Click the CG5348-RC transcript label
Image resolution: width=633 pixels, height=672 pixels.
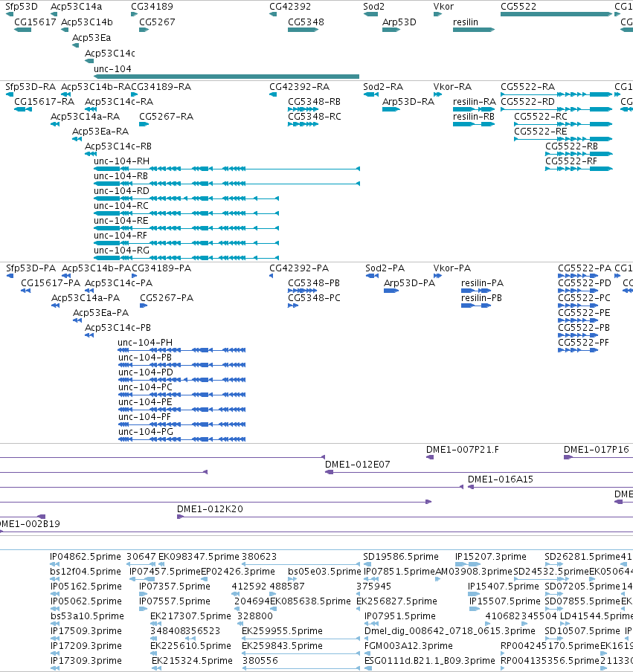coord(315,117)
